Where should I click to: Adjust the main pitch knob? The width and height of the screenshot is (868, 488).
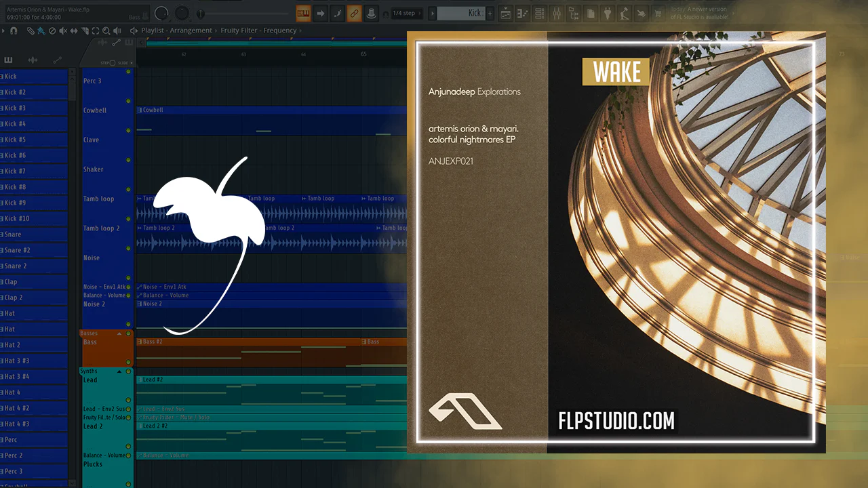182,13
